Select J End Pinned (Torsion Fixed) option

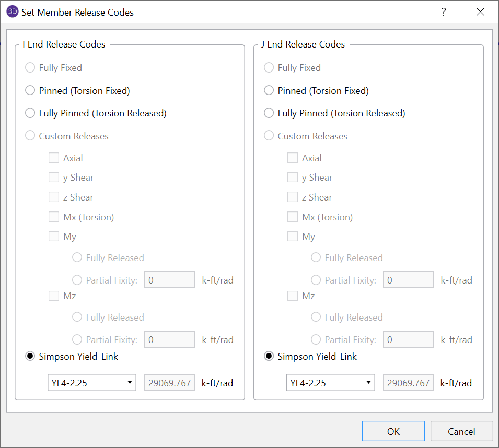[269, 91]
